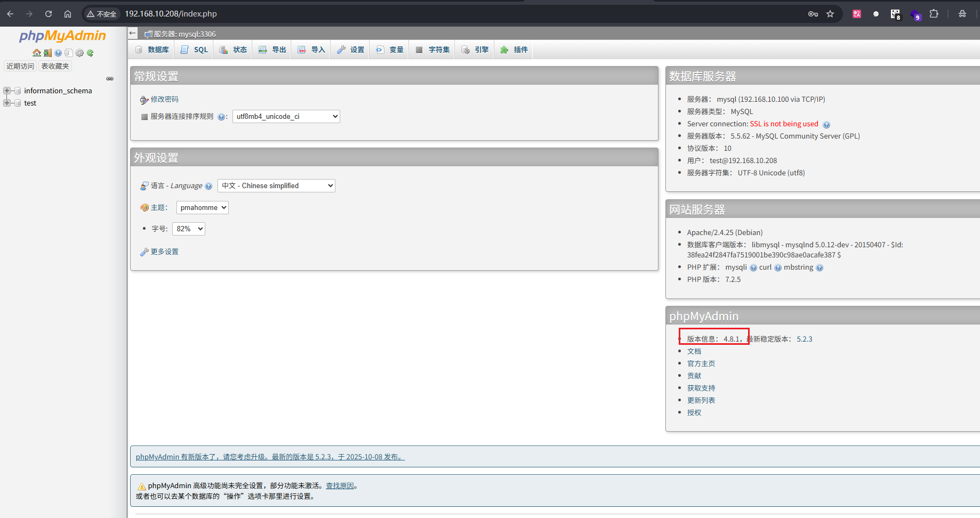
Task: Click the phpMyAdmin home icon
Action: point(36,53)
